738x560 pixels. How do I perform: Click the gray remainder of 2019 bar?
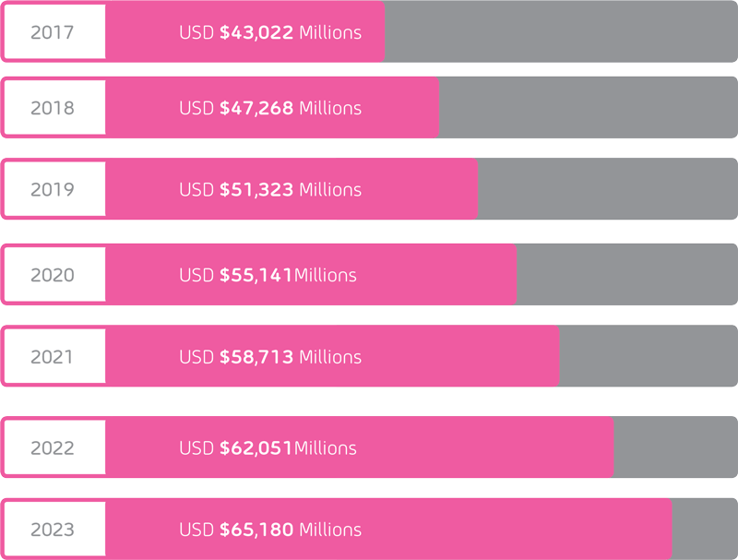(608, 189)
